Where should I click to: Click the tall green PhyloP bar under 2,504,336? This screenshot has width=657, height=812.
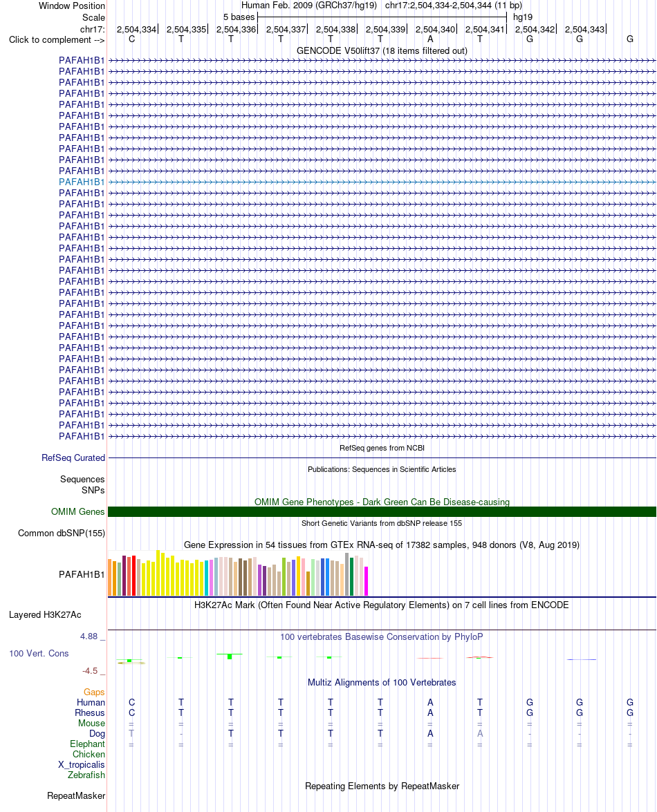click(230, 656)
